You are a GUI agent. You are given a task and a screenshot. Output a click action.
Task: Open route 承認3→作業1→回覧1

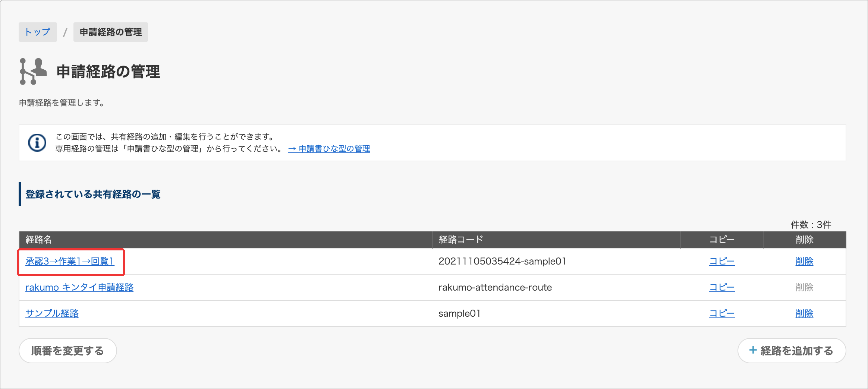click(70, 261)
